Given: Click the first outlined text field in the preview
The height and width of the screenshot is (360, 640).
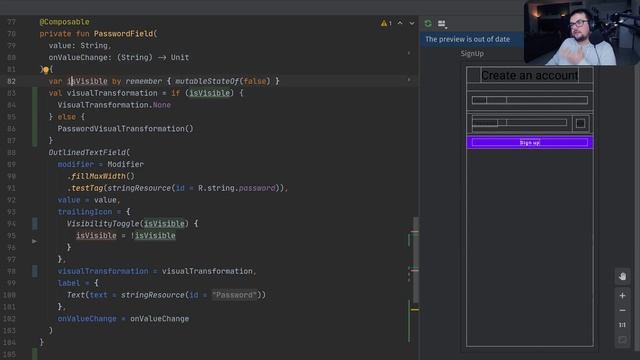Looking at the screenshot, I should pos(530,100).
